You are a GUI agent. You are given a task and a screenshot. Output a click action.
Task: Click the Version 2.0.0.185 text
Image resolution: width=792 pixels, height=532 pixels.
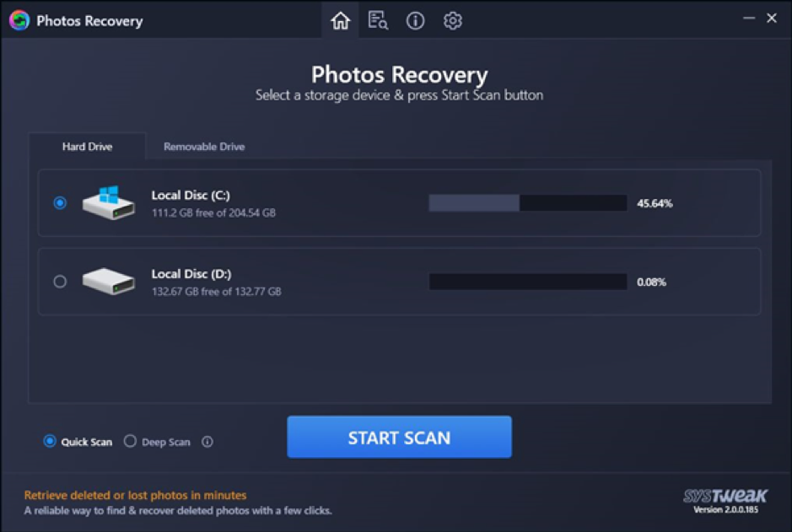(x=725, y=510)
